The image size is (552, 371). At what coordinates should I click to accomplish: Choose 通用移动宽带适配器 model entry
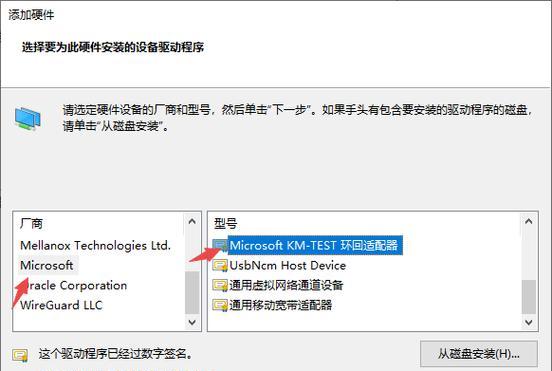(281, 305)
